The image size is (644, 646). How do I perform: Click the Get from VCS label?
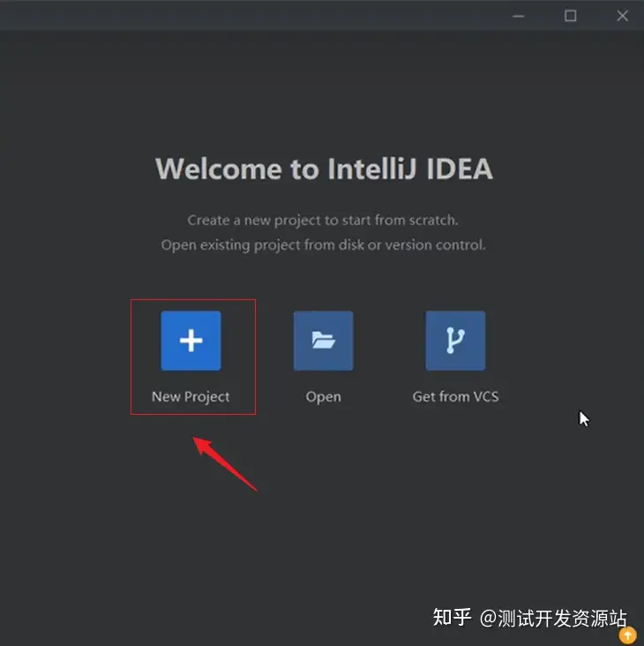[x=455, y=397]
